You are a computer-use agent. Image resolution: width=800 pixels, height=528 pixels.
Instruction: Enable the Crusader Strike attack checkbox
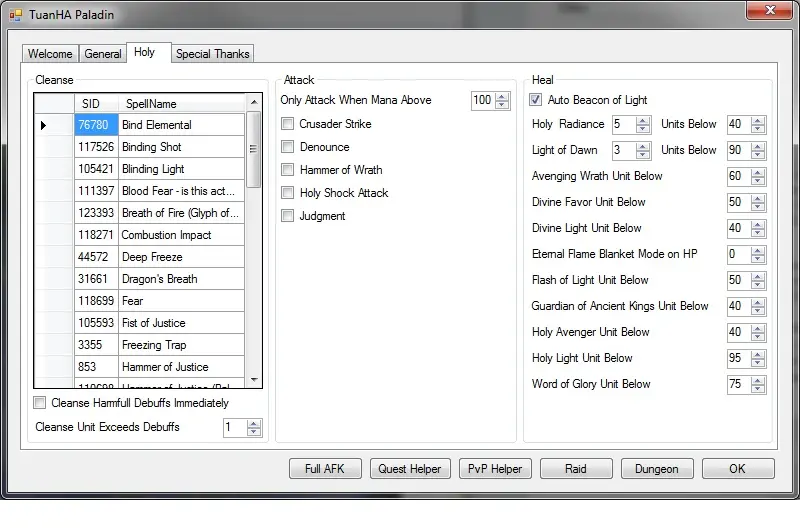pyautogui.click(x=288, y=124)
